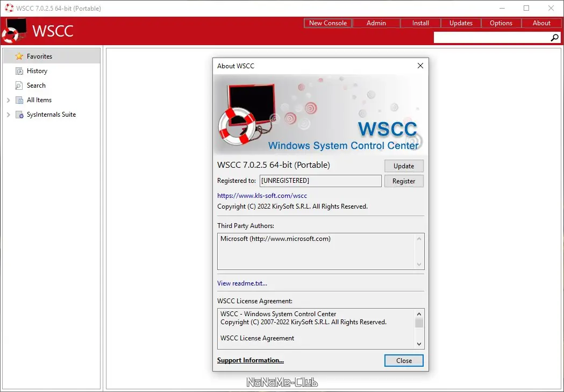Click the search magnifier icon

[554, 38]
